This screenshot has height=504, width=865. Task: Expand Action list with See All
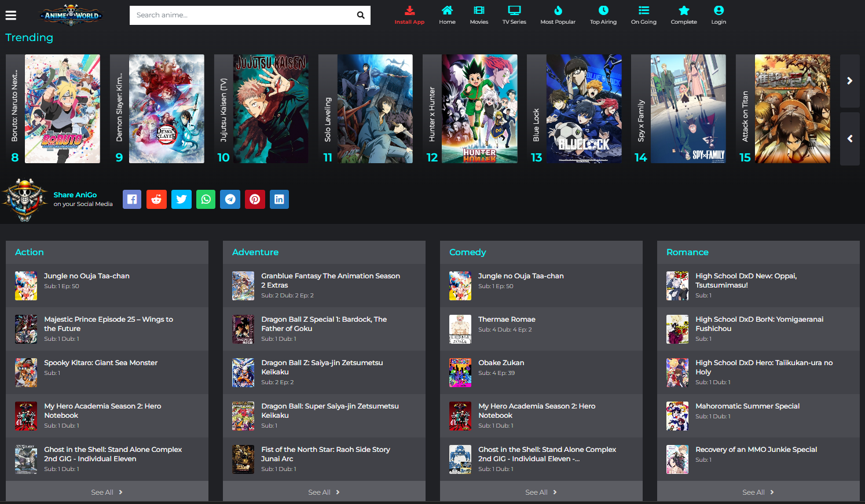(107, 492)
